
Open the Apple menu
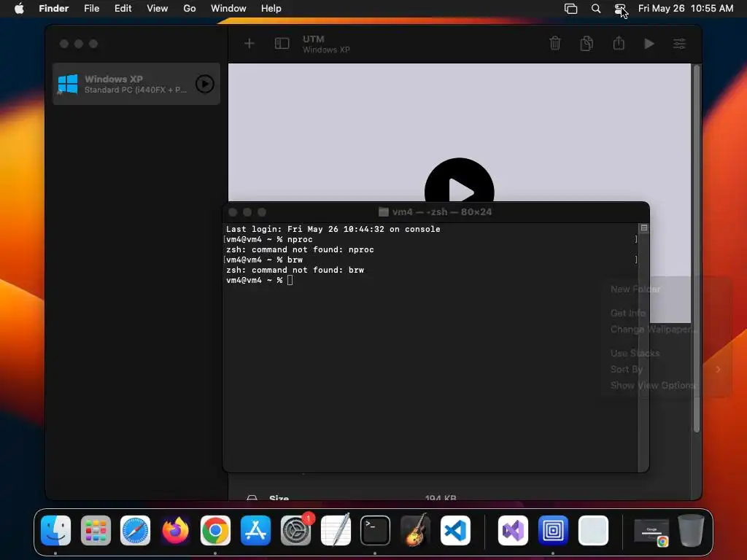pos(19,8)
